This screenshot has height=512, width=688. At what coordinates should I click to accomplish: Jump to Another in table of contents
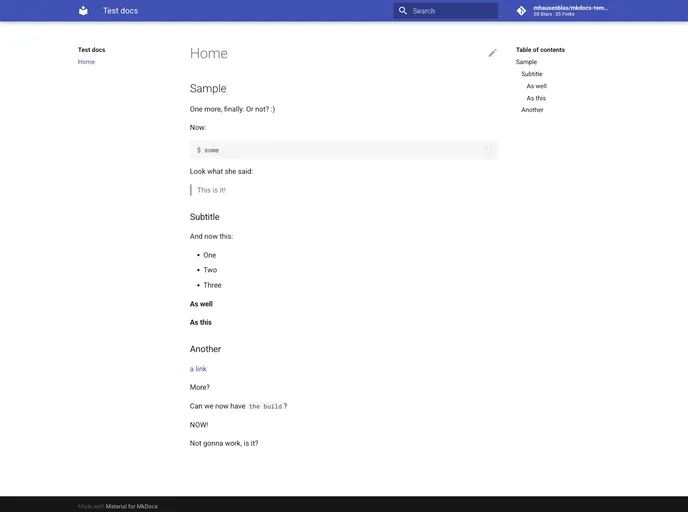532,110
